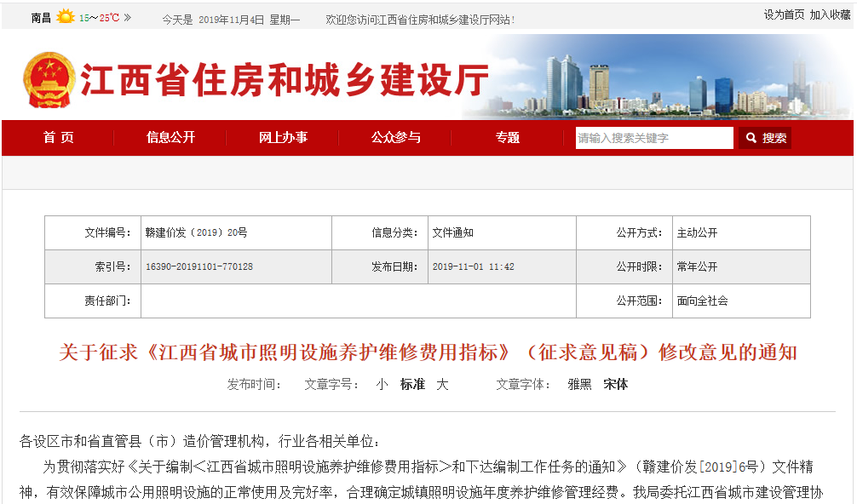Click 设为首页 link
Viewport: 857px width, 504px height.
[x=784, y=14]
